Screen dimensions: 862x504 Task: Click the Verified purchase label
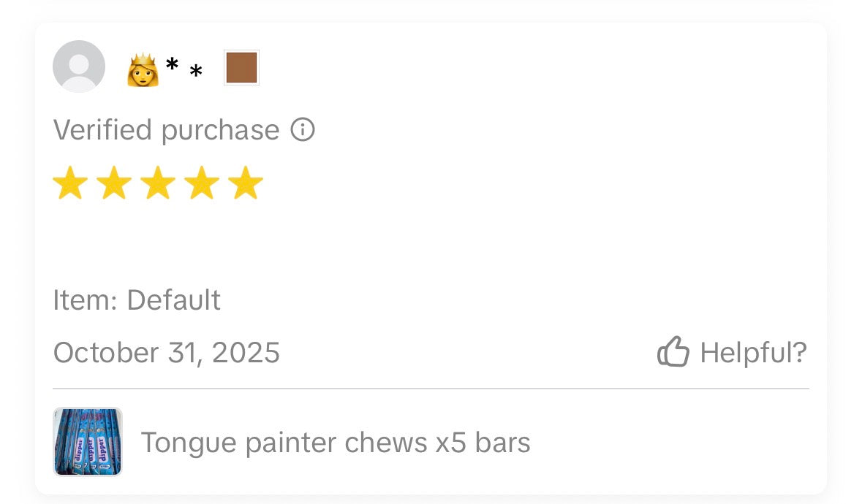click(166, 130)
